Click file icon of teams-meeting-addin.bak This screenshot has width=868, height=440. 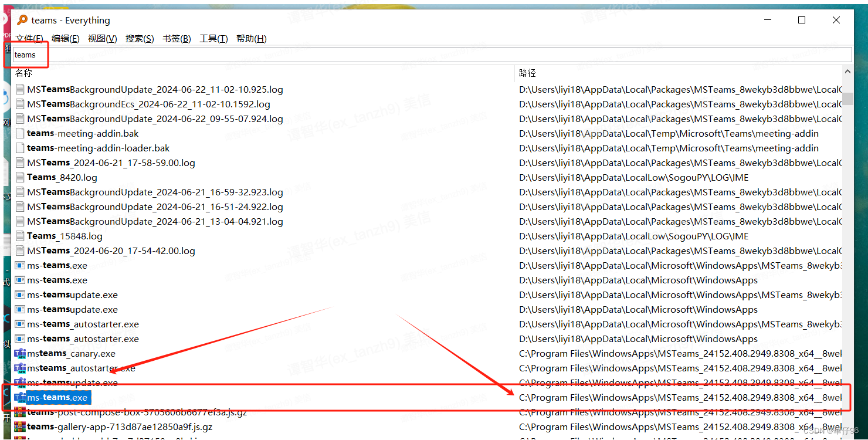coord(20,134)
